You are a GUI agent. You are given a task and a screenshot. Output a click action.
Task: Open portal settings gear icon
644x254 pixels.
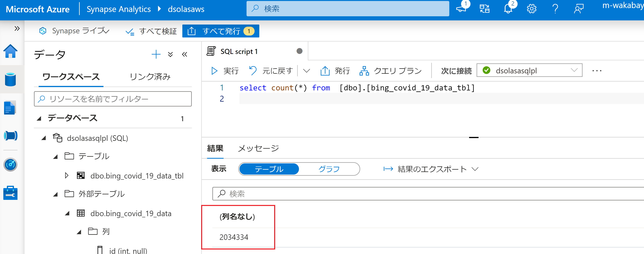(531, 9)
